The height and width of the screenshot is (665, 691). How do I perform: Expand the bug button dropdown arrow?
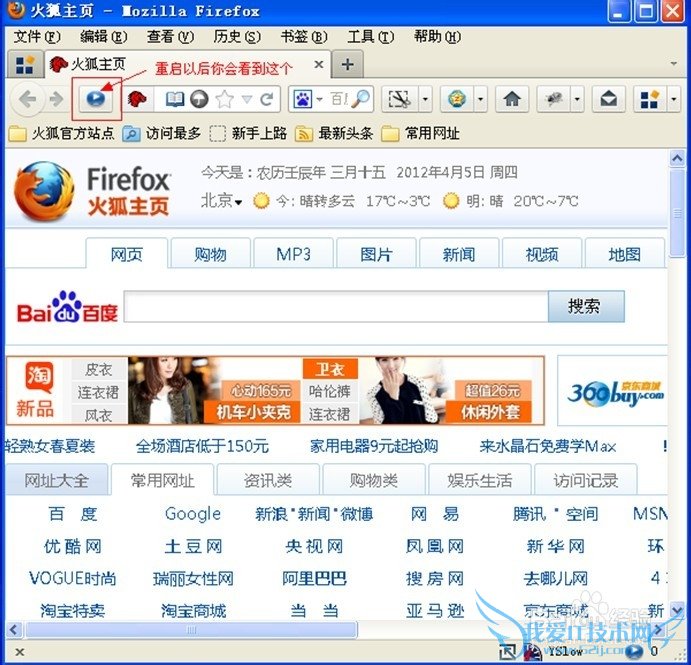point(577,99)
